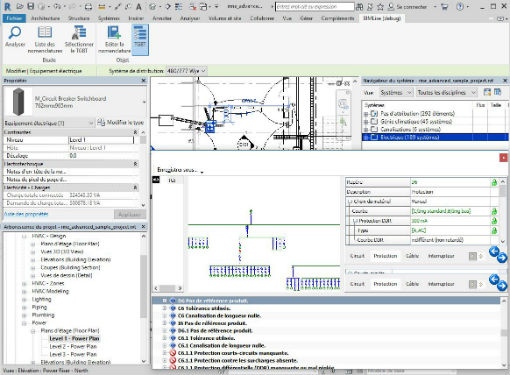Click Sélectionner le TGBT icon
This screenshot has width=510, height=375.
(79, 33)
